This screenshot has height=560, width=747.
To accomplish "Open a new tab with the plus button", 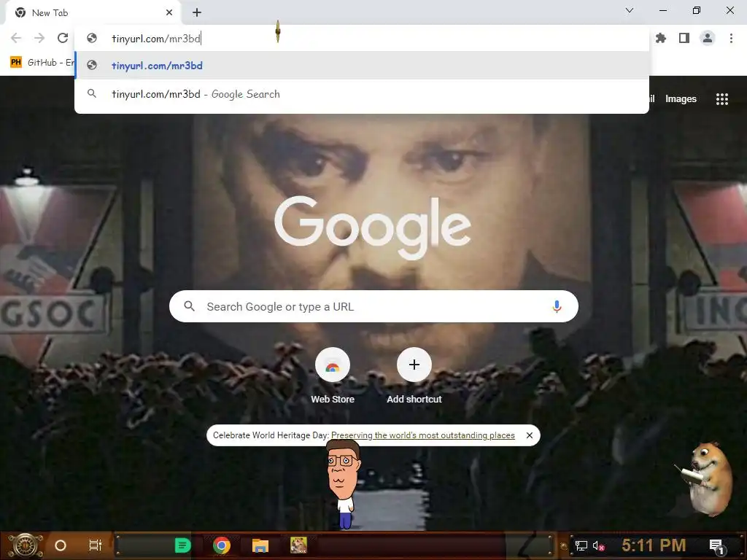I will pos(197,13).
